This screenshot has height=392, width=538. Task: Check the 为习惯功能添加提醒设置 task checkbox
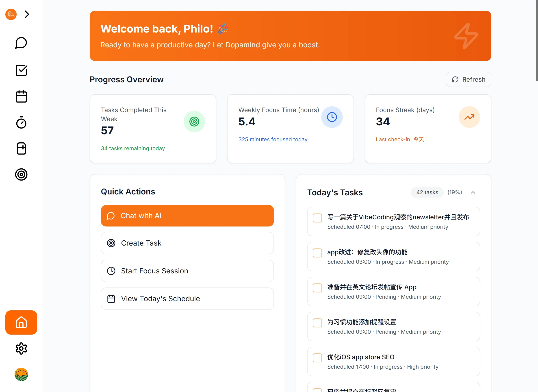point(317,323)
